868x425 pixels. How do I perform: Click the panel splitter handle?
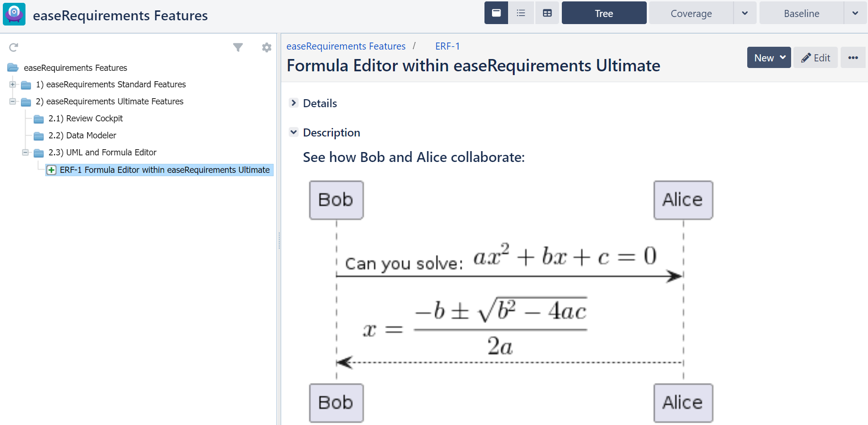click(x=279, y=241)
